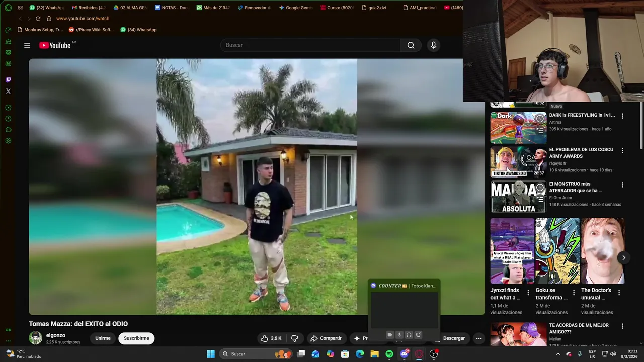Show hidden system tray icons chevron
Image resolution: width=644 pixels, height=362 pixels.
pyautogui.click(x=557, y=354)
